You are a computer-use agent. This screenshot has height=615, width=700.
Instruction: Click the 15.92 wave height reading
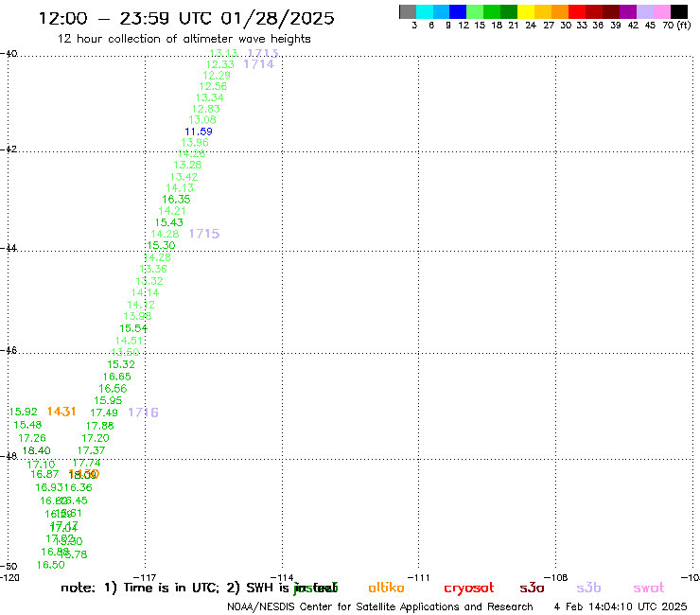point(24,412)
